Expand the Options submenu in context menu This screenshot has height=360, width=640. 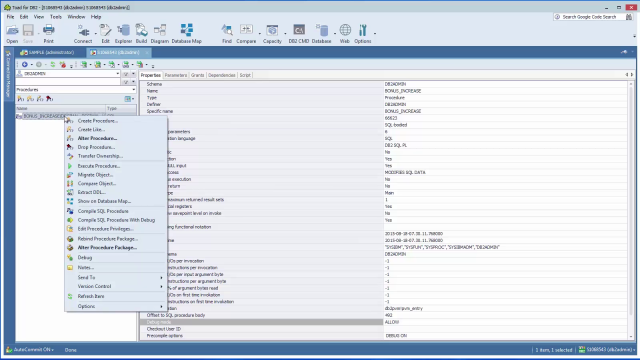pyautogui.click(x=116, y=306)
